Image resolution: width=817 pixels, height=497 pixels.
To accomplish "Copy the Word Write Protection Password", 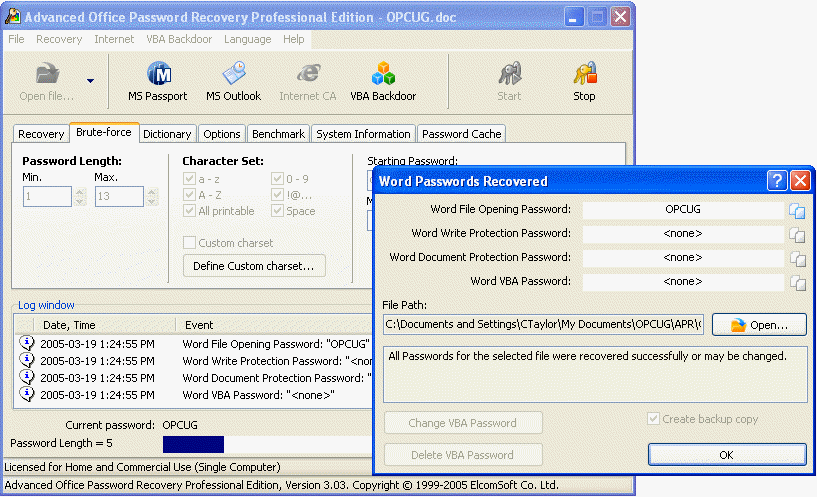I will tap(797, 234).
